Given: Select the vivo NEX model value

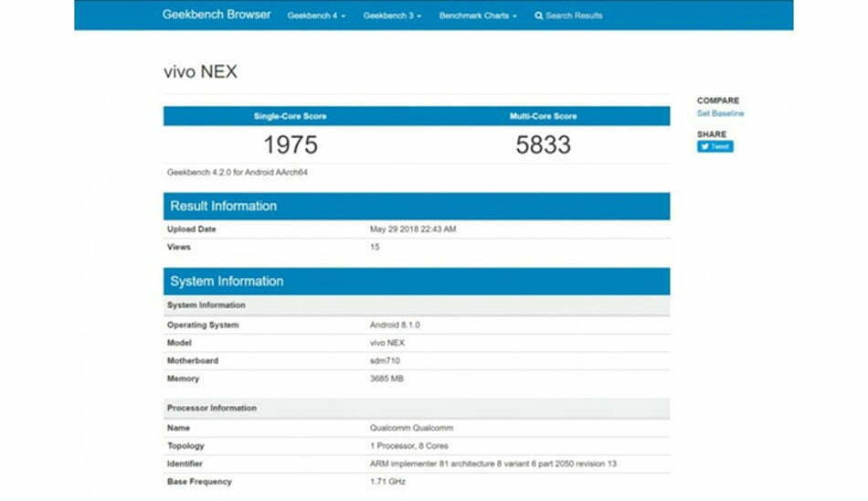Looking at the screenshot, I should tap(387, 343).
